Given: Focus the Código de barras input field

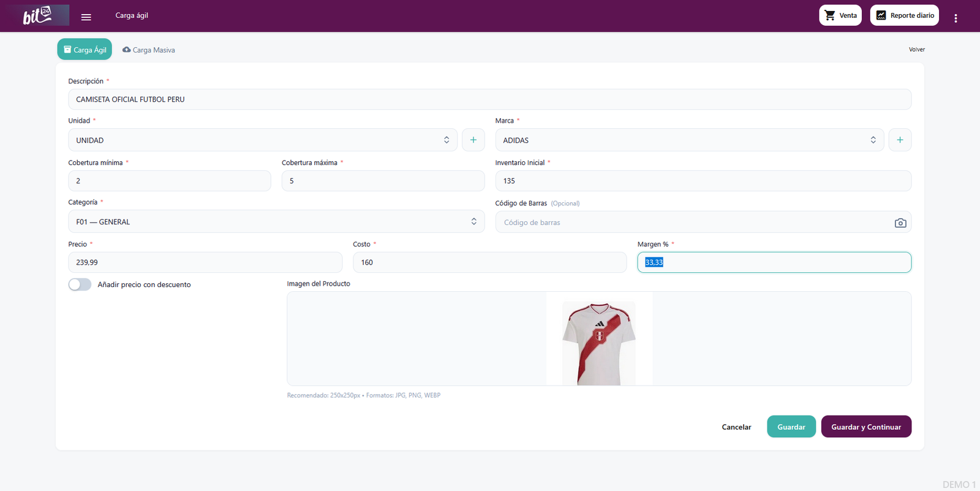Looking at the screenshot, I should pos(692,223).
